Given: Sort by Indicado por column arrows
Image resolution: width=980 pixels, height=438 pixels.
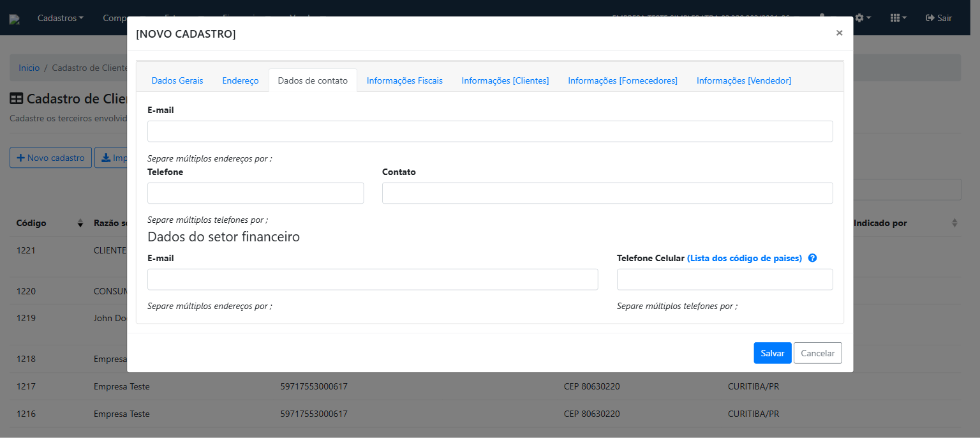Looking at the screenshot, I should (x=954, y=223).
